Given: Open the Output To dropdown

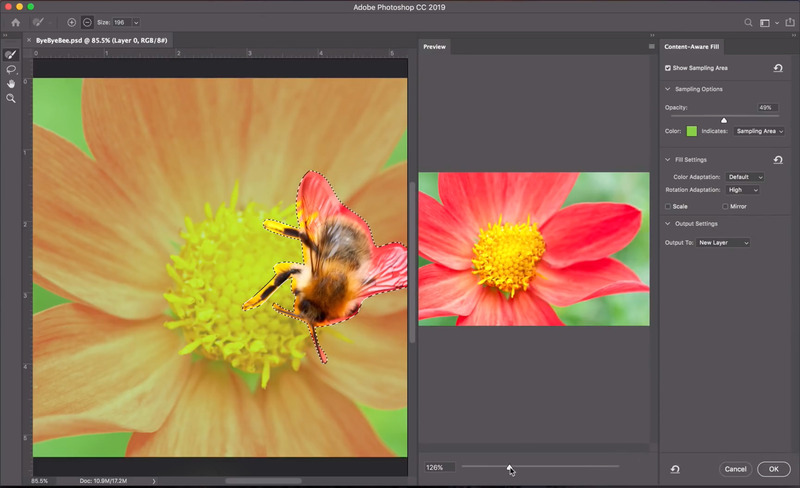Looking at the screenshot, I should 723,242.
